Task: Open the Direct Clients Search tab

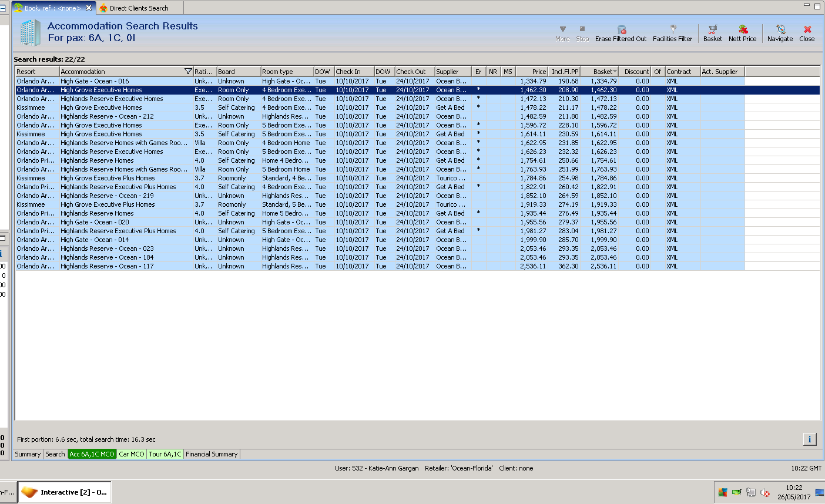Action: [139, 8]
